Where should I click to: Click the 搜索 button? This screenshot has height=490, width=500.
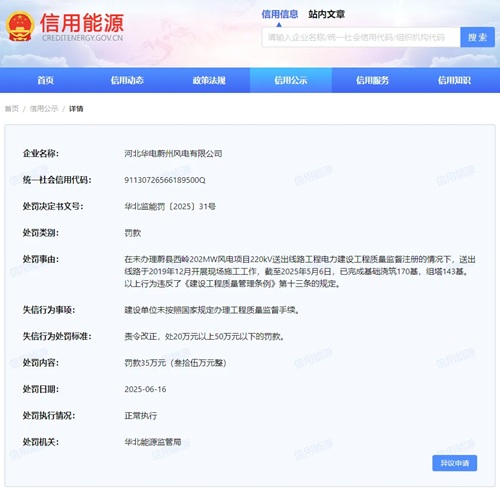point(477,37)
